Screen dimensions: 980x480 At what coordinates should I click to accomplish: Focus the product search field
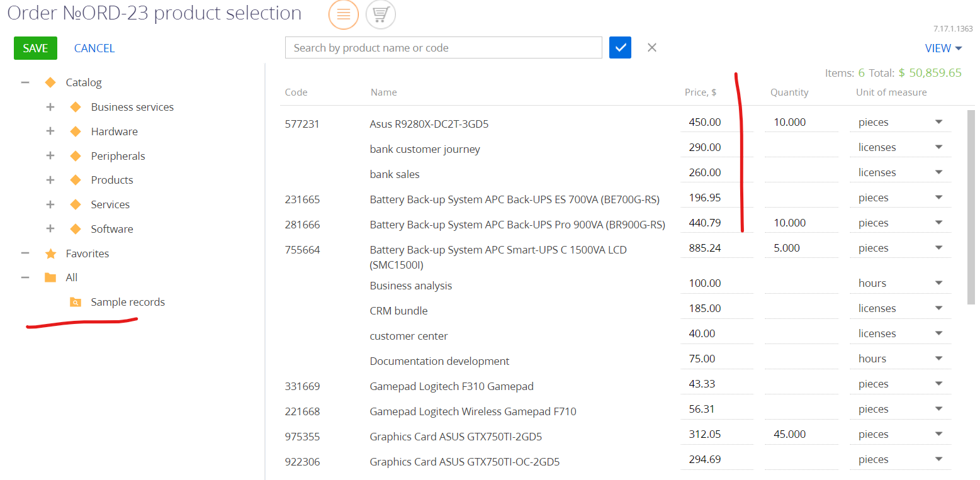coord(444,48)
